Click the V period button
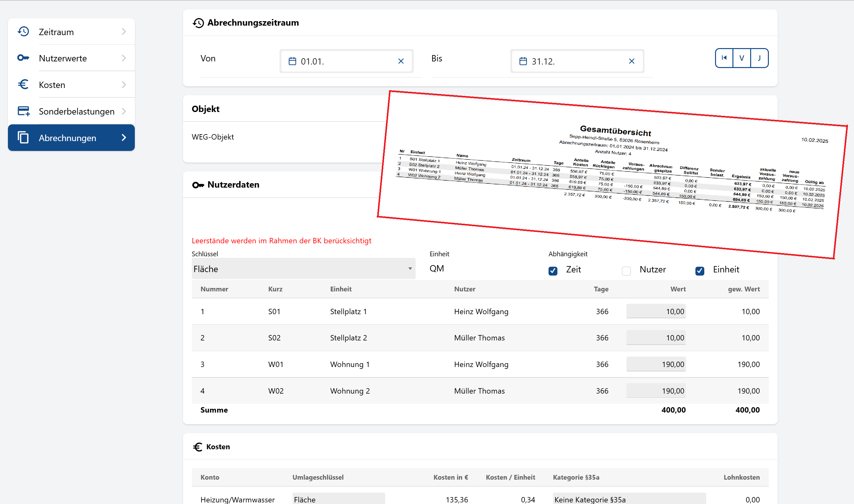The image size is (854, 504). tap(742, 58)
